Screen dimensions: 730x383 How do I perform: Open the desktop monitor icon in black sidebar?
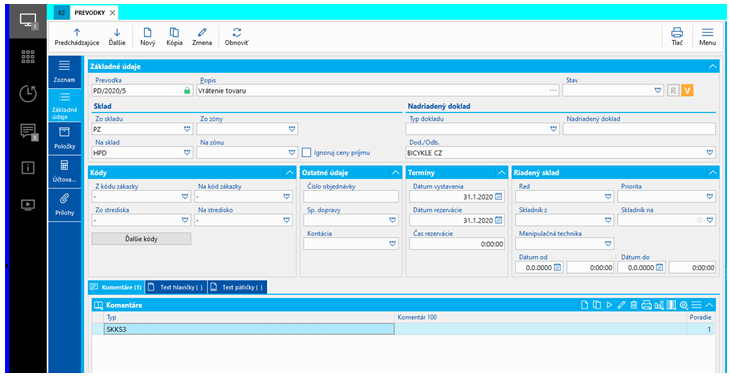click(x=28, y=21)
